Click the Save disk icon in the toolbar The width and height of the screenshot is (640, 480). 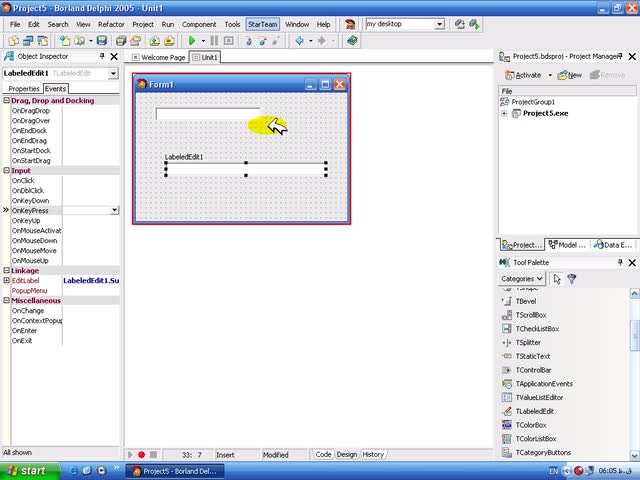point(102,40)
